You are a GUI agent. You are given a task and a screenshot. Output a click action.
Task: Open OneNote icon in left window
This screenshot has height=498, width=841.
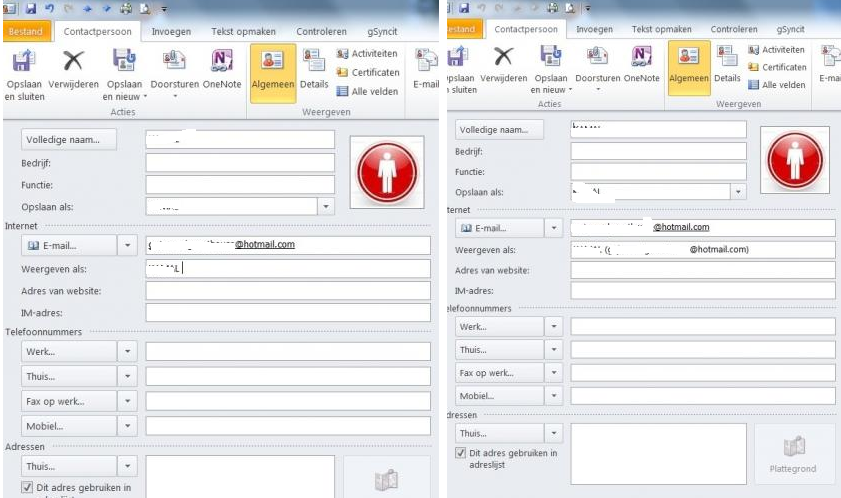tap(222, 61)
